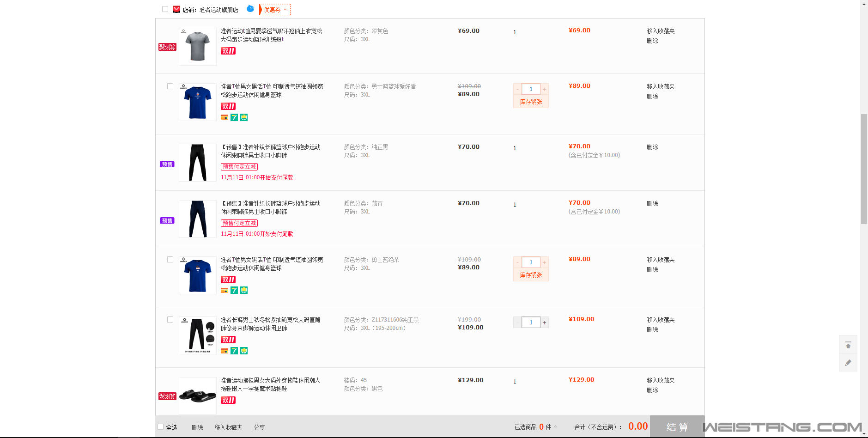Click consumer protection bag icon on Z117311606 sweatpants

244,351
